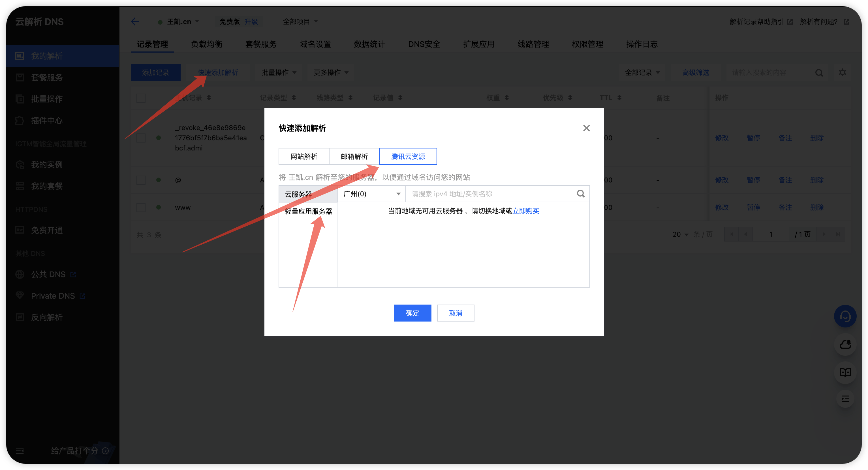Click the table settings gear icon

coord(842,72)
